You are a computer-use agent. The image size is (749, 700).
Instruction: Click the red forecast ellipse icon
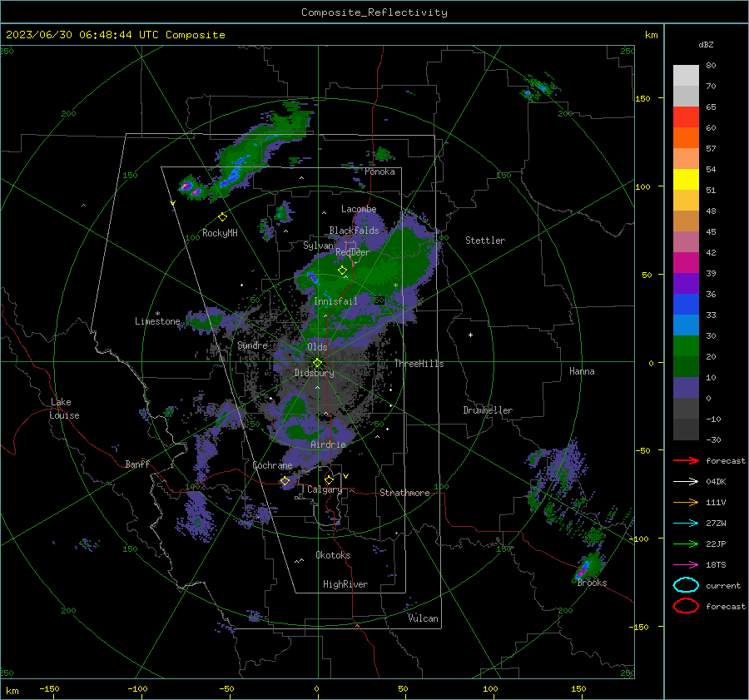click(x=686, y=606)
